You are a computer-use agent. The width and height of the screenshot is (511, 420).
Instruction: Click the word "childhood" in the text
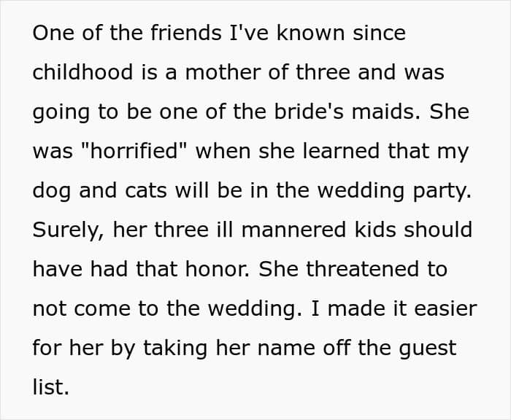(x=82, y=73)
